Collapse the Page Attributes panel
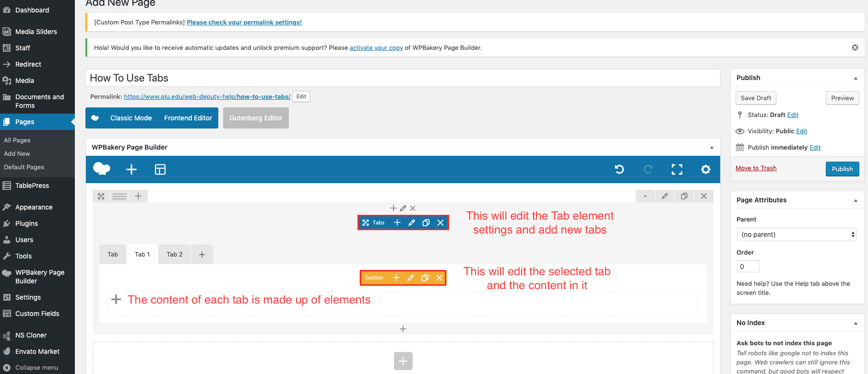Image resolution: width=868 pixels, height=374 pixels. [856, 200]
